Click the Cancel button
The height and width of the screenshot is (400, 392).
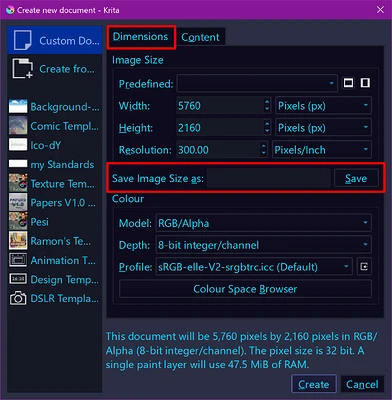[x=362, y=384]
